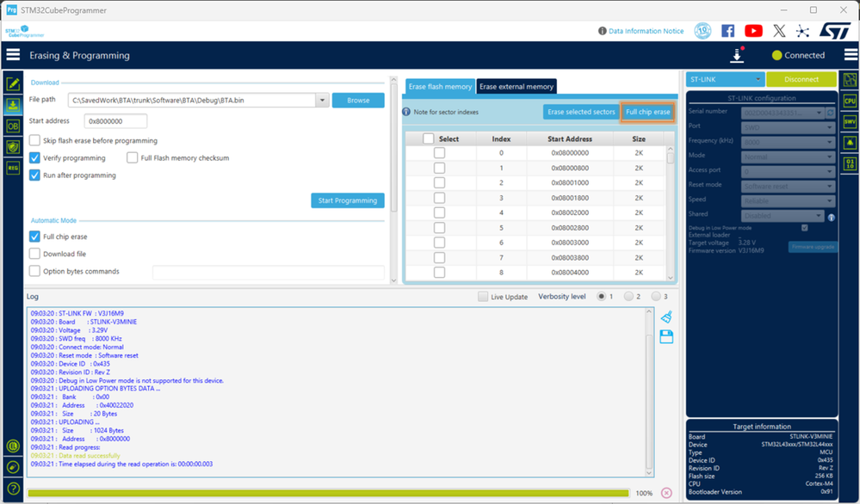Clear the log with the broom icon
Image resolution: width=860 pixels, height=504 pixels.
666,317
